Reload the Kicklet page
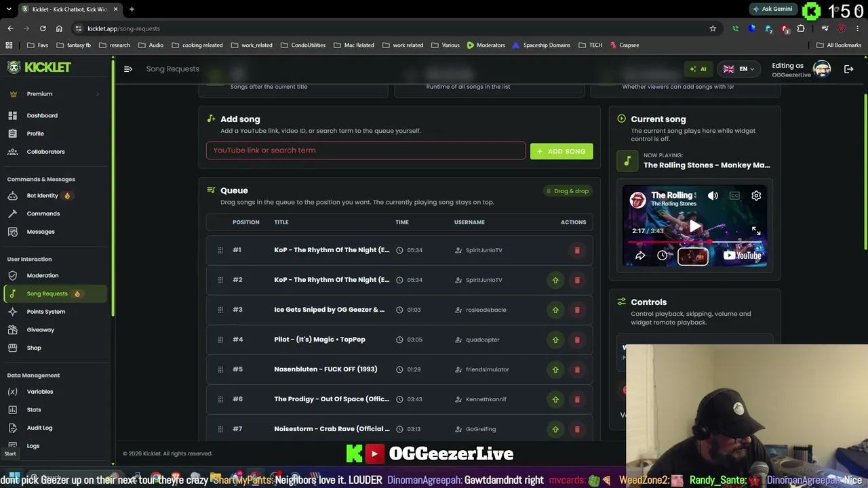The image size is (868, 488). tap(43, 28)
